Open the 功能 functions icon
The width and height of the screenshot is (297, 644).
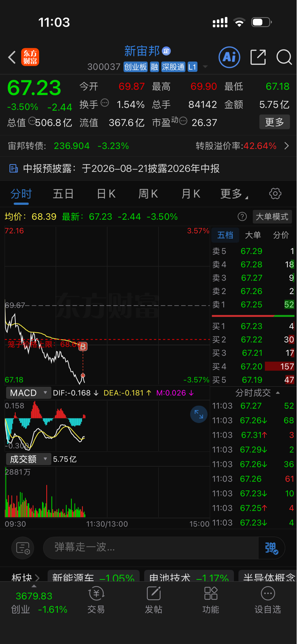[211, 601]
